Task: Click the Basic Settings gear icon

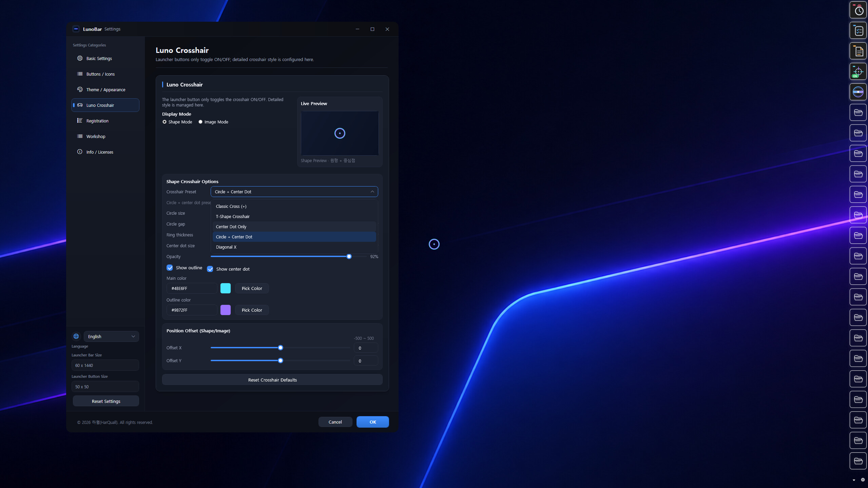Action: pyautogui.click(x=80, y=58)
